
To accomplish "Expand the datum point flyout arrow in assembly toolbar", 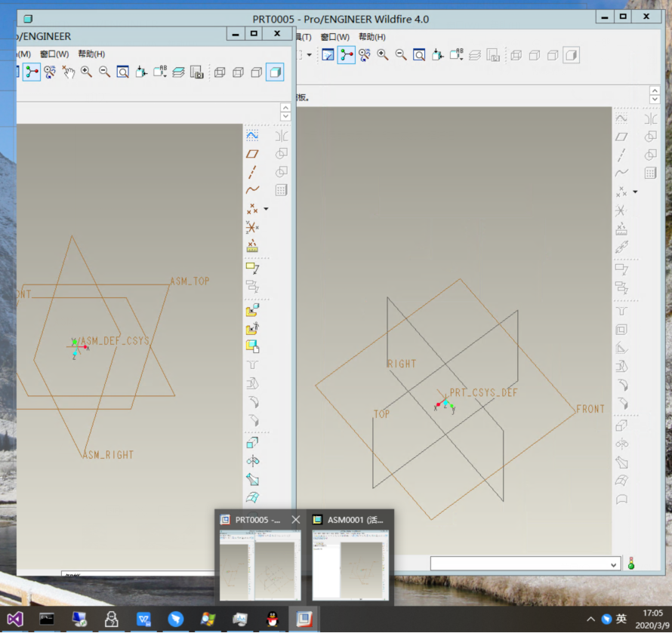I will 266,209.
